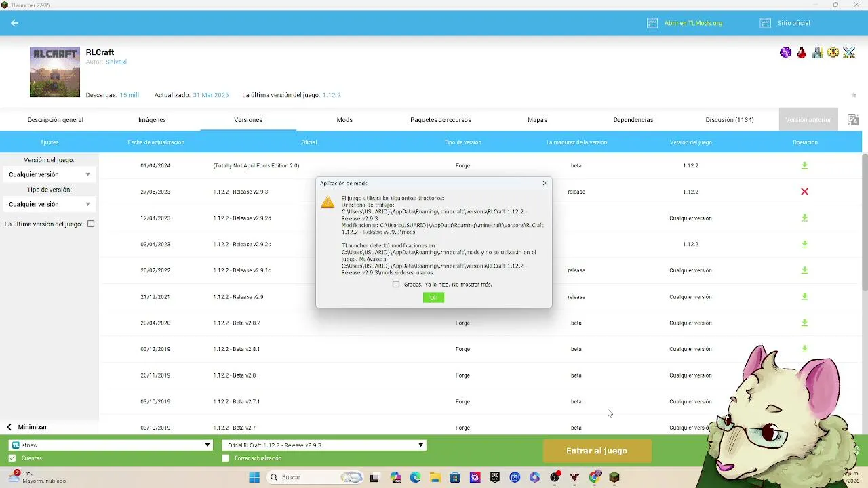Image resolution: width=868 pixels, height=488 pixels.
Task: Open the 'Tipo de versión' filter dropdown
Action: (x=49, y=204)
